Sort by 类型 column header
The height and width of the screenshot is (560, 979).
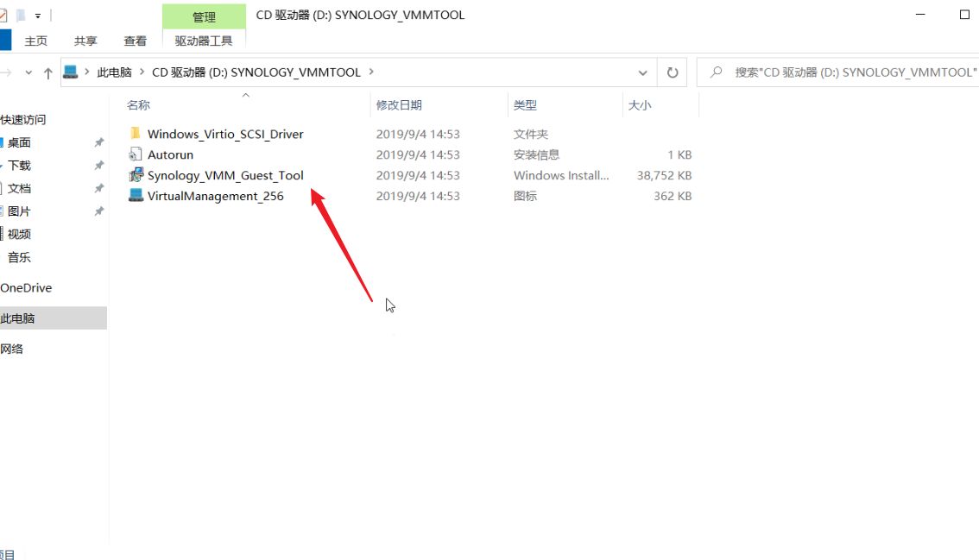click(x=525, y=105)
